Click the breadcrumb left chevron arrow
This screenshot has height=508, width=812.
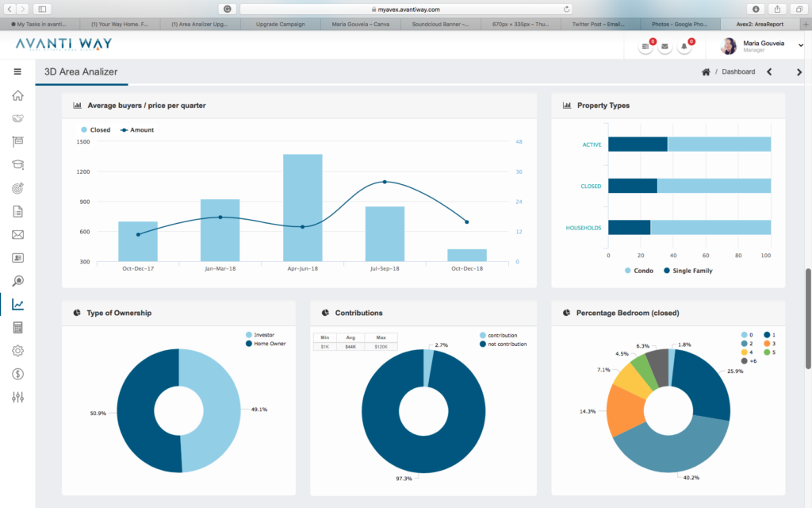click(768, 72)
